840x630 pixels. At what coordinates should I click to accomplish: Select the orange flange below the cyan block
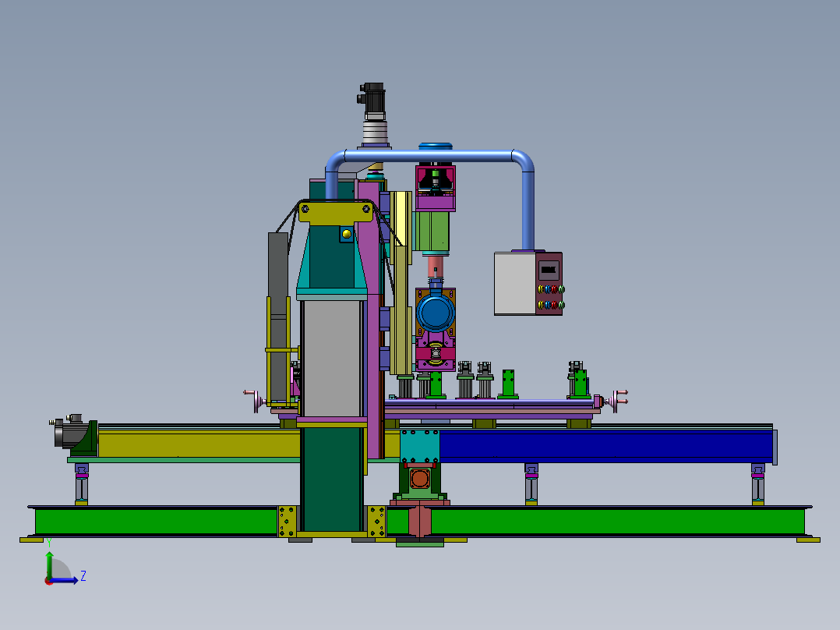pyautogui.click(x=420, y=479)
